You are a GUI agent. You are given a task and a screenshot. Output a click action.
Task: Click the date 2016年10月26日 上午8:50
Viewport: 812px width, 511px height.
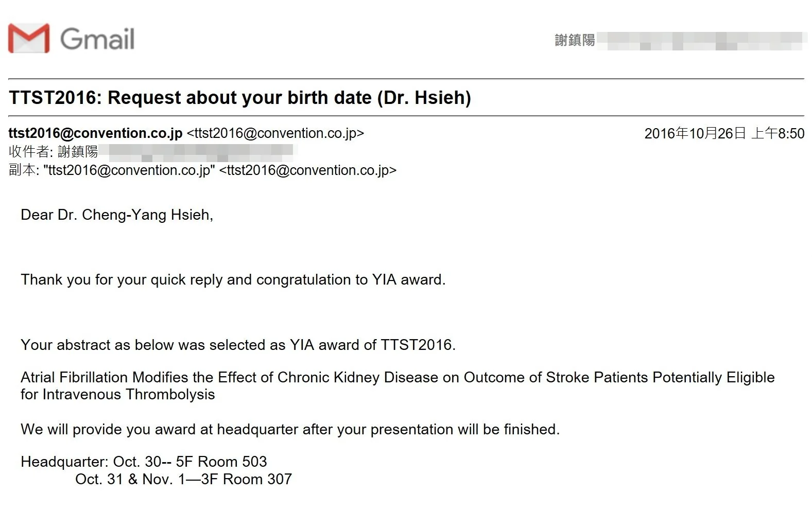click(x=724, y=133)
